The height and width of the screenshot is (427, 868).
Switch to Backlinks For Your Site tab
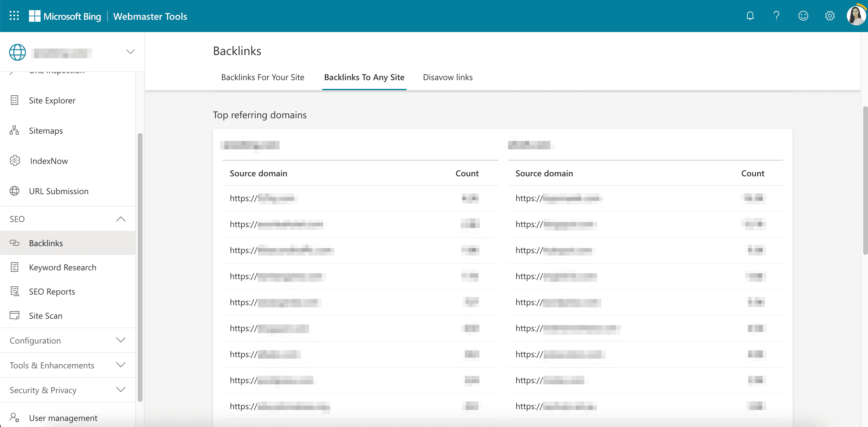click(x=262, y=77)
